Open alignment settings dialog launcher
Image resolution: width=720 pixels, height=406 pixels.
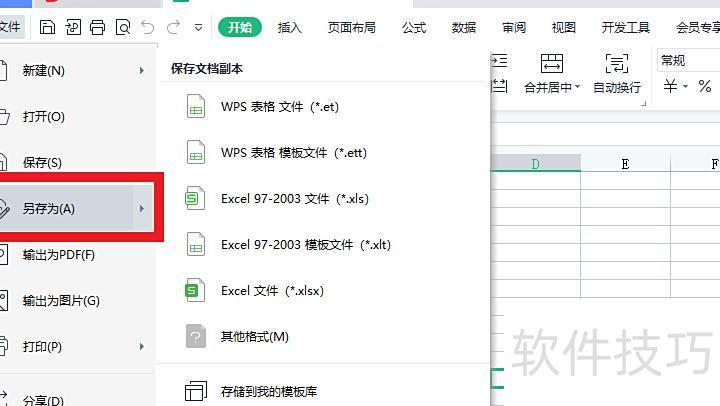pyautogui.click(x=643, y=104)
